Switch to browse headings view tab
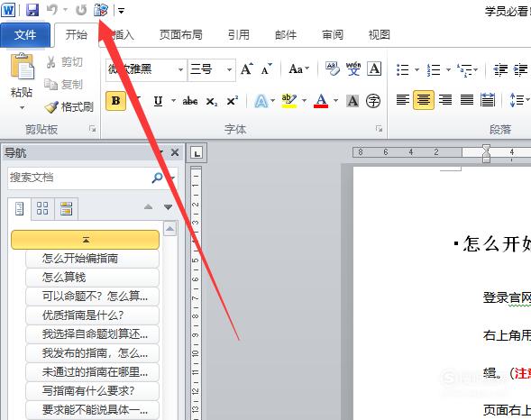Image resolution: width=531 pixels, height=420 pixels. coord(20,209)
